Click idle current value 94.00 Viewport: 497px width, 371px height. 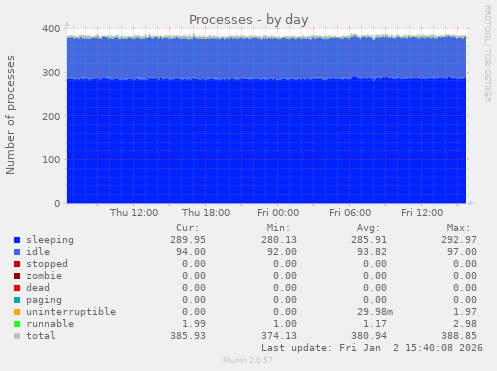point(191,252)
